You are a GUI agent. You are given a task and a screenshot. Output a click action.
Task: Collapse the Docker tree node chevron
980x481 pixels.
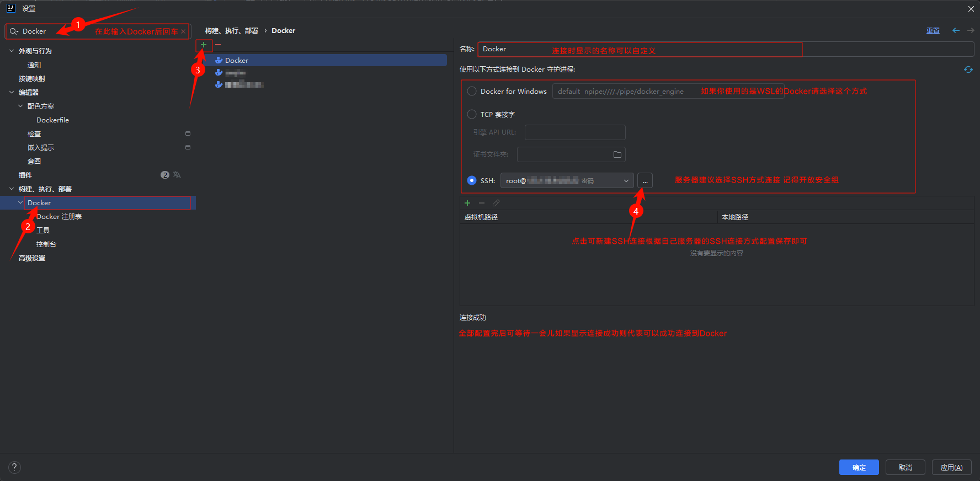[x=20, y=202]
